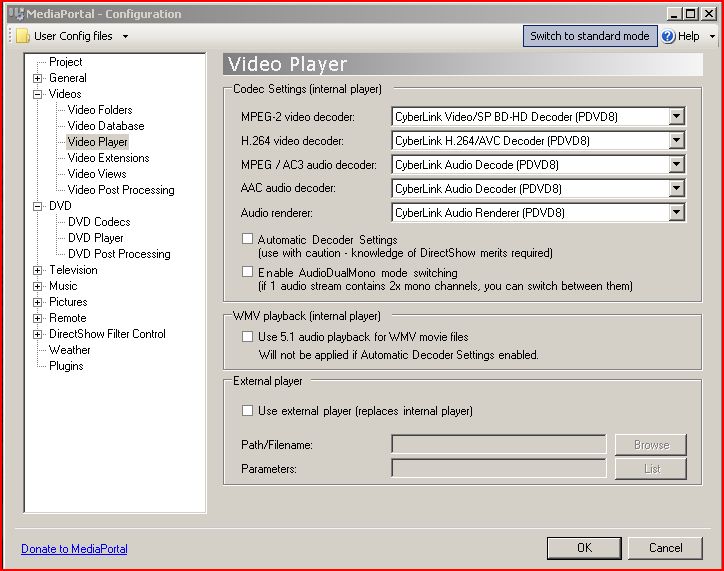Open the H.264 video decoder dropdown
This screenshot has height=571, width=724.
click(676, 141)
